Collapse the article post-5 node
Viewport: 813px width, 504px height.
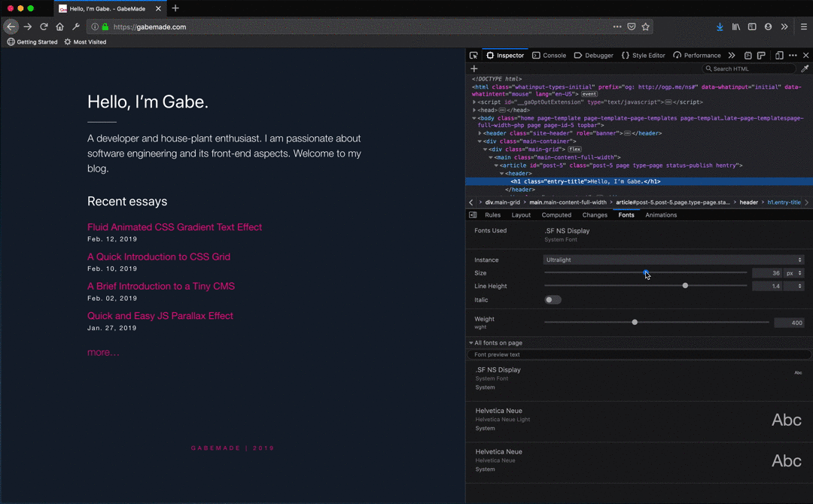[496, 165]
